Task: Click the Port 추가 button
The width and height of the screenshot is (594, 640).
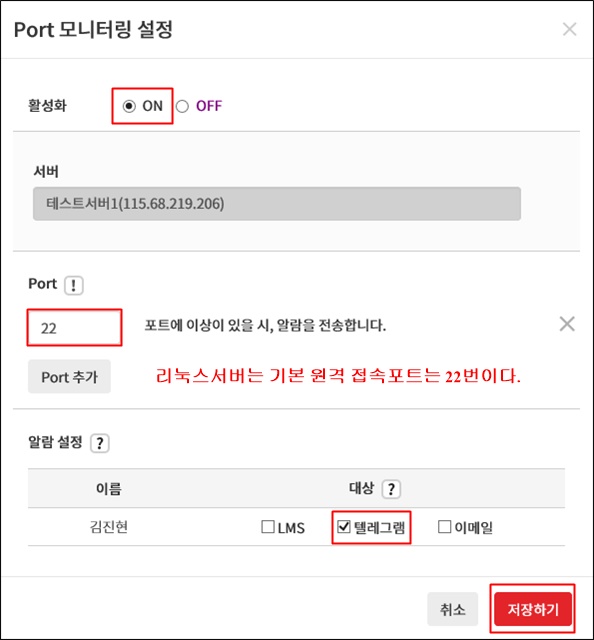Action: [x=69, y=376]
